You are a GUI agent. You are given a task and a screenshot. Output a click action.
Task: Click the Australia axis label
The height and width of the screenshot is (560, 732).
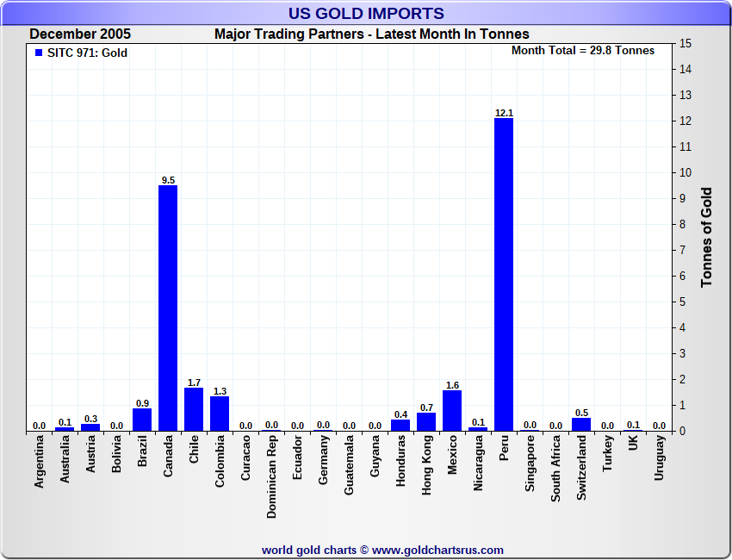(x=65, y=459)
